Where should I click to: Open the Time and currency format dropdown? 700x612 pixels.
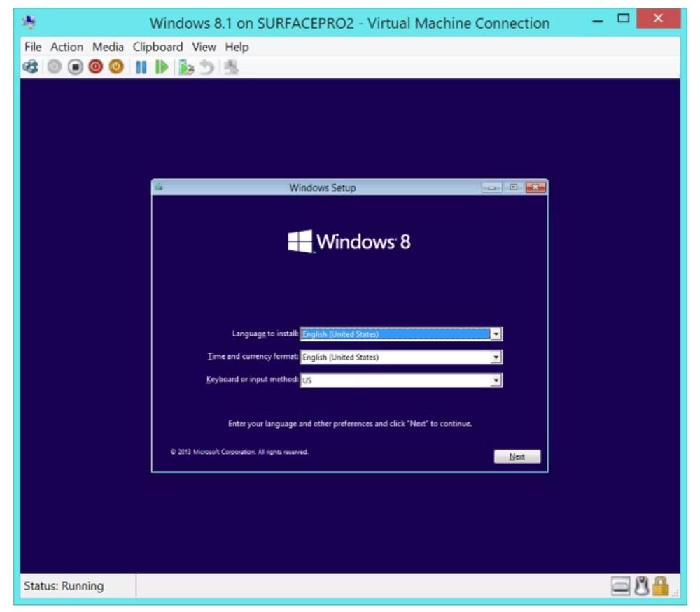click(x=496, y=357)
